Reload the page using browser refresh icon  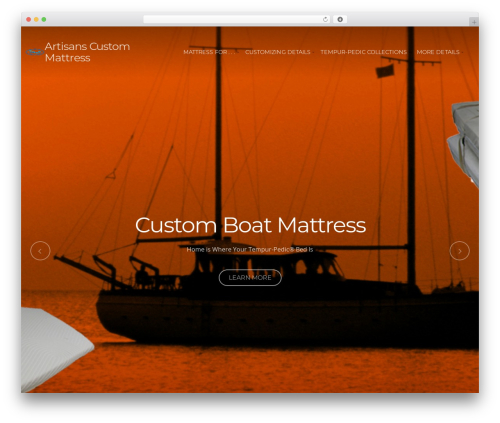(325, 20)
